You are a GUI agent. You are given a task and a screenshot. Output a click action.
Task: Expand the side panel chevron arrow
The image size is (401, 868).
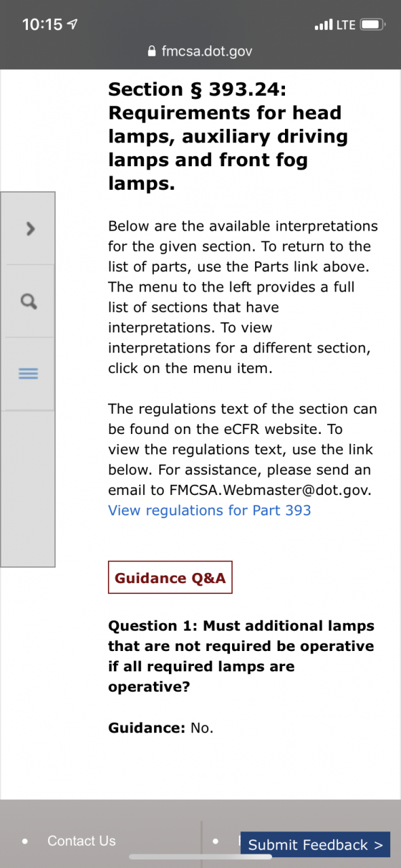[29, 229]
